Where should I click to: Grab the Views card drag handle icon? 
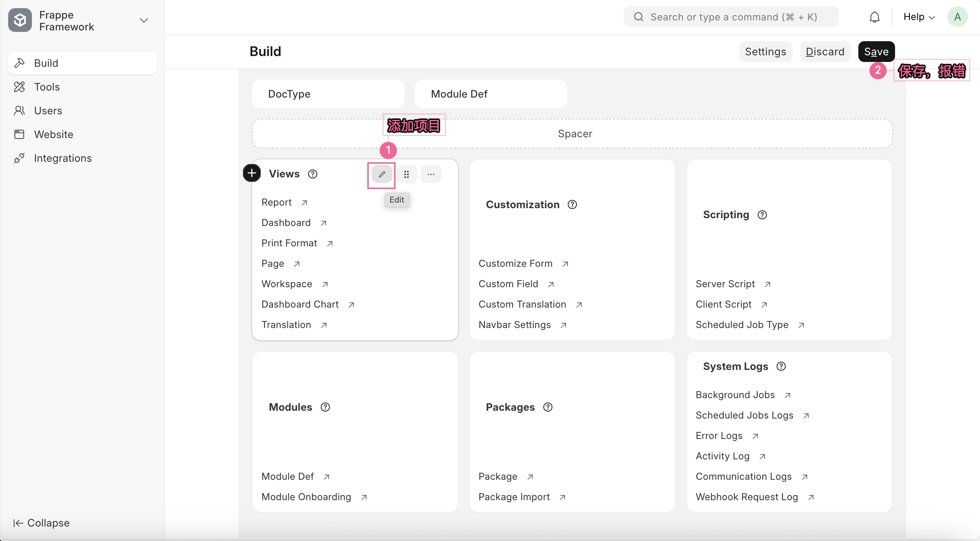[x=406, y=174]
